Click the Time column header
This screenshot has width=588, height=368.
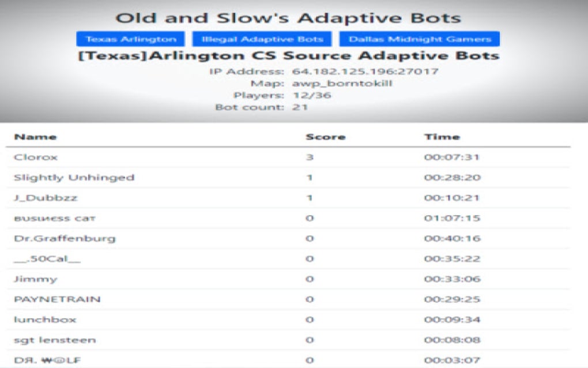point(442,137)
